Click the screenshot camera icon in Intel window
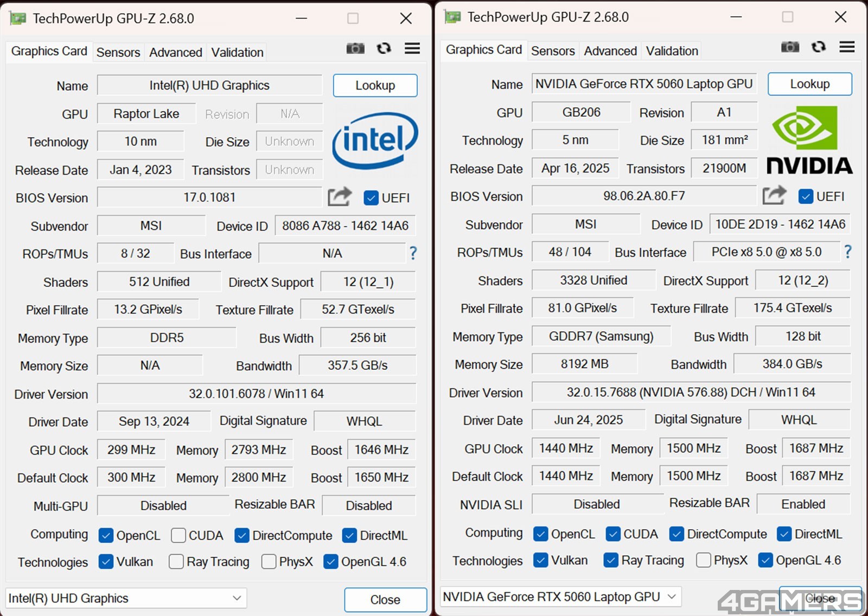868x616 pixels. coord(355,49)
